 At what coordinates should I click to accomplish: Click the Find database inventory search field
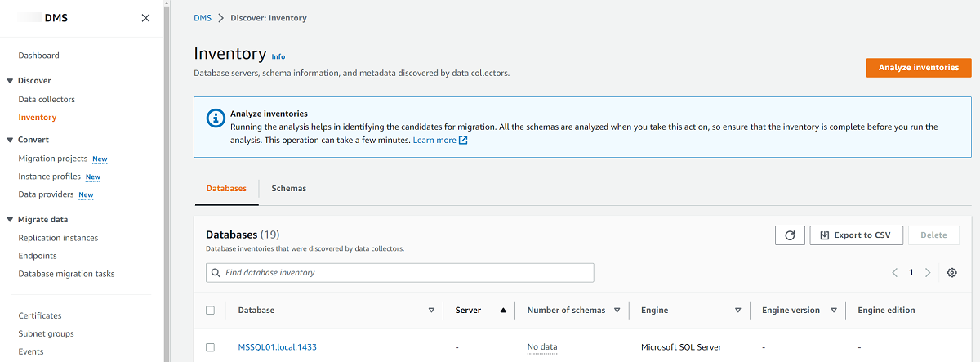point(400,273)
